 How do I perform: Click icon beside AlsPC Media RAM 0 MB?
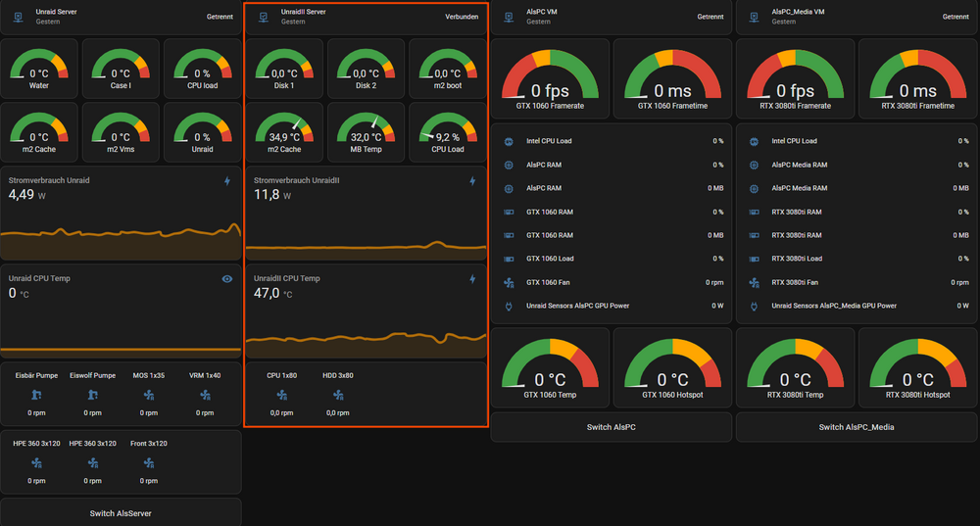(x=755, y=189)
